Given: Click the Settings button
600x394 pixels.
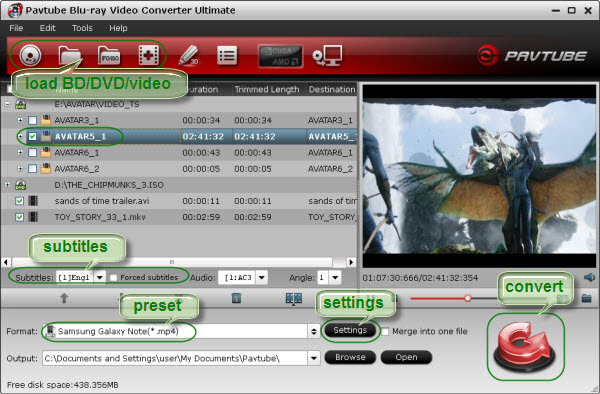Looking at the screenshot, I should click(x=350, y=330).
